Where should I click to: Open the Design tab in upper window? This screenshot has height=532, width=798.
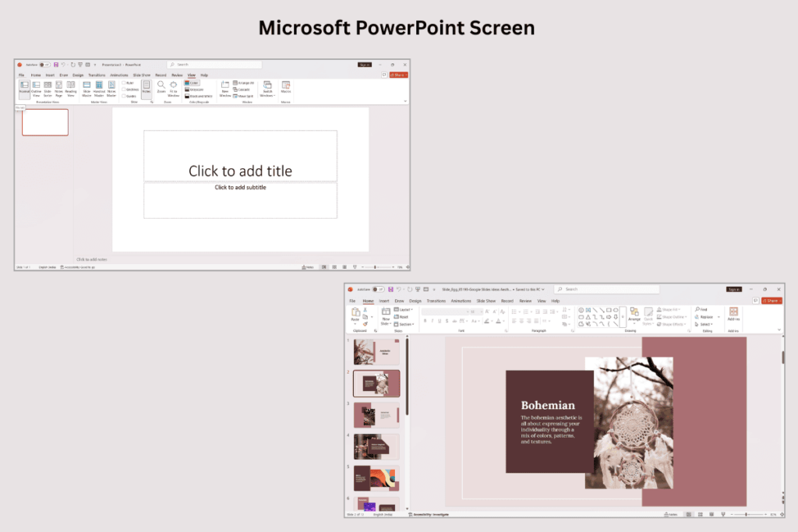(78, 75)
